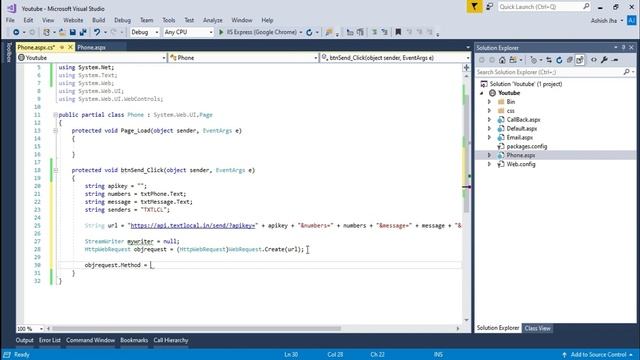Click the Quick Launch search box

[x=544, y=7]
